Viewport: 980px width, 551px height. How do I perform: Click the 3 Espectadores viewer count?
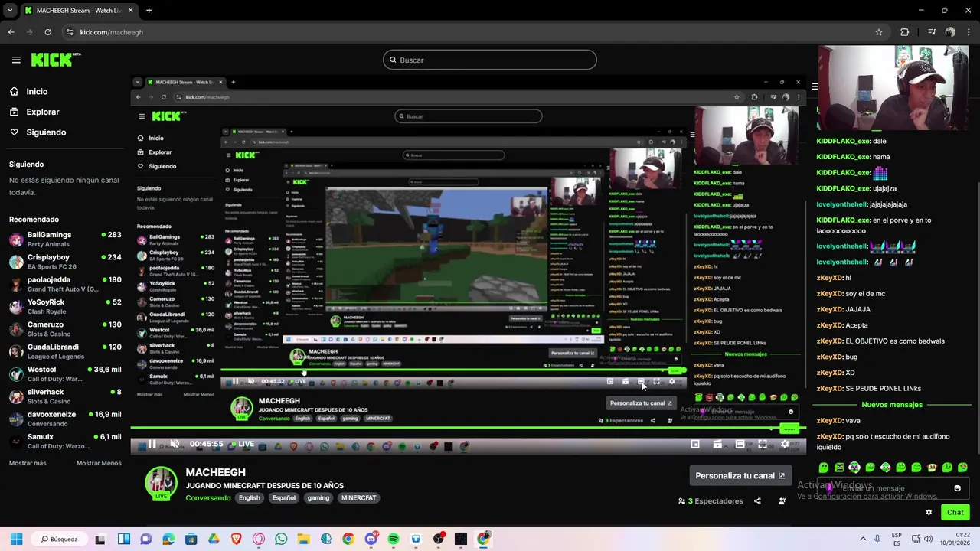click(x=710, y=501)
